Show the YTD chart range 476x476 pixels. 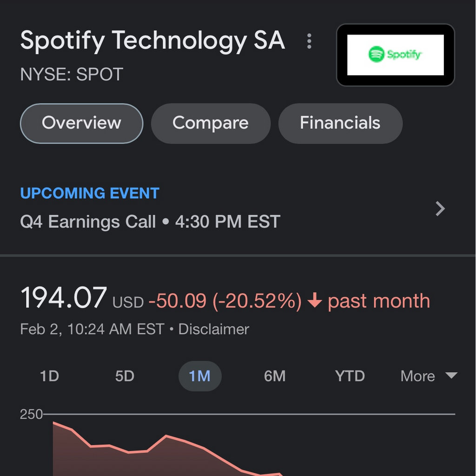350,376
